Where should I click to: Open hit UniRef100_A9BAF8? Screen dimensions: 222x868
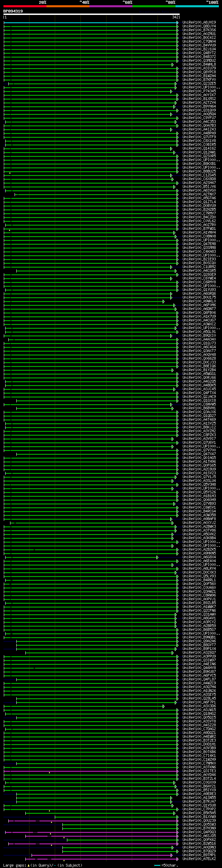(x=199, y=519)
